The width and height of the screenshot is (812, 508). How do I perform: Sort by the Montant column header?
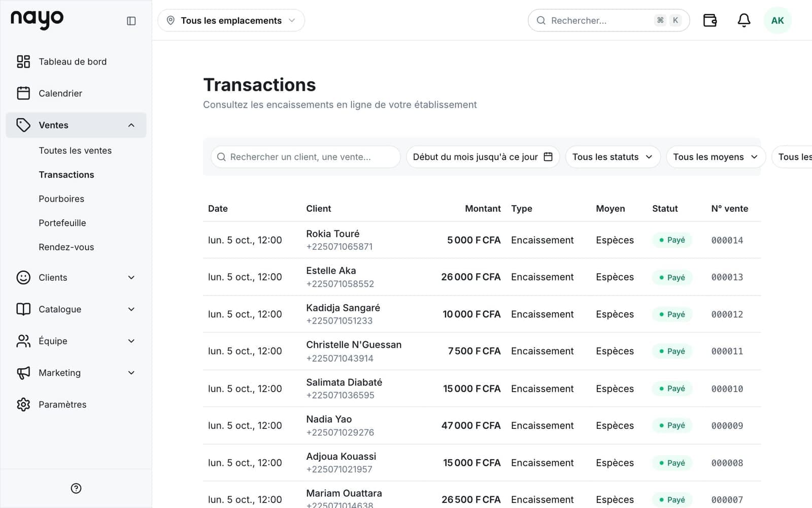click(483, 208)
